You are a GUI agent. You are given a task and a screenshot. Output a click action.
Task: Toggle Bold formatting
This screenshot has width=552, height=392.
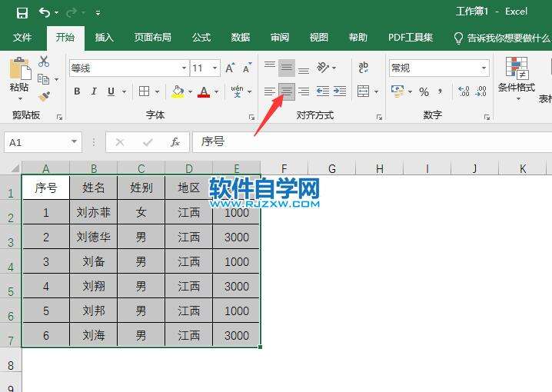click(x=77, y=91)
